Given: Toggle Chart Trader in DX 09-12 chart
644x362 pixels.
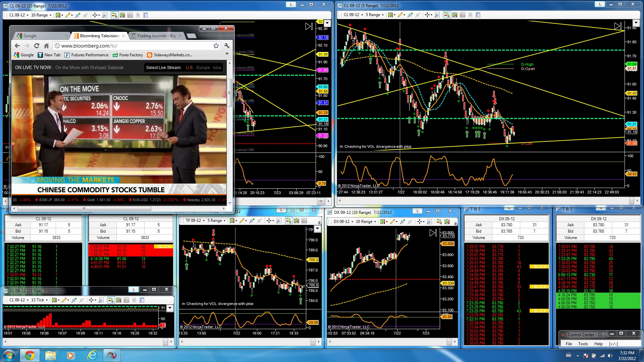Looking at the screenshot, I should click(x=439, y=222).
